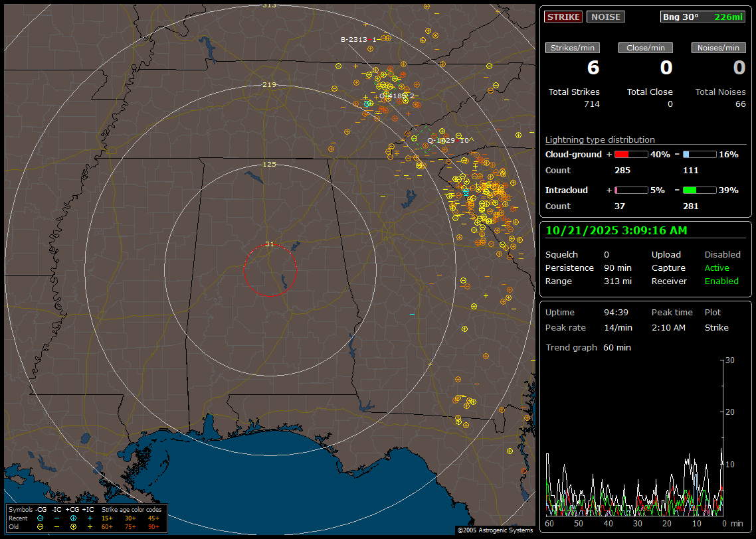Click the red dashed range circle on map
Viewport: 756px width, 539px height.
point(244,270)
